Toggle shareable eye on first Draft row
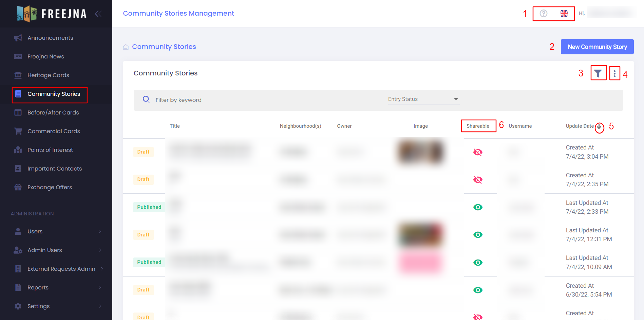 click(478, 152)
